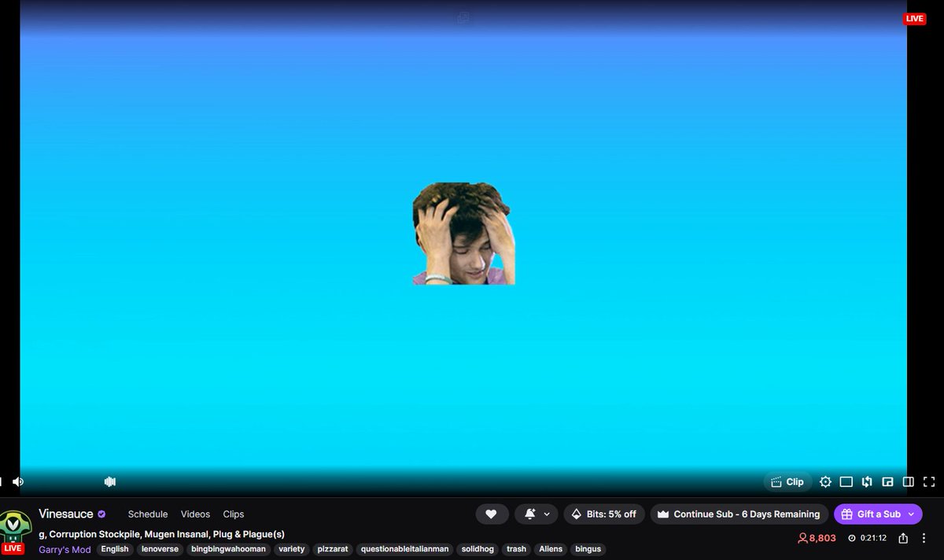
Task: Click the verified badge next to Vinesauce
Action: (101, 514)
